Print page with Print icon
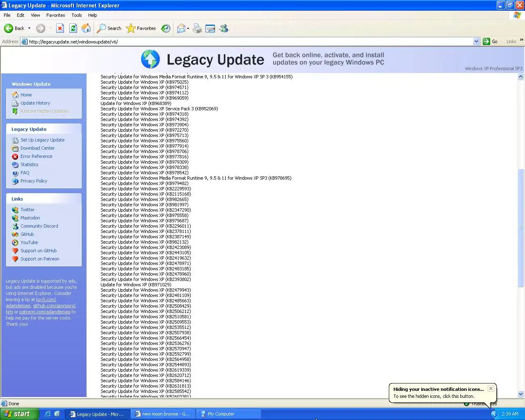This screenshot has width=525, height=420. (197, 28)
